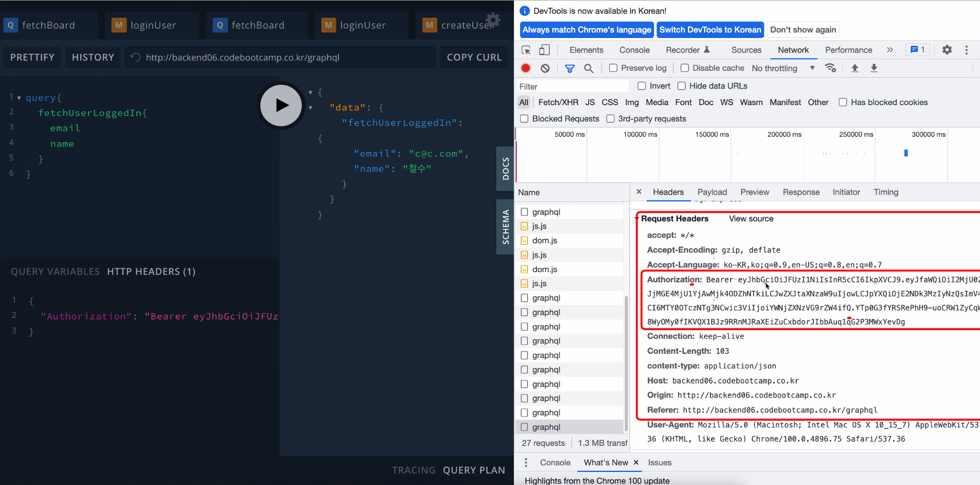Close the What's New drawer tab
This screenshot has width=980, height=485.
636,462
